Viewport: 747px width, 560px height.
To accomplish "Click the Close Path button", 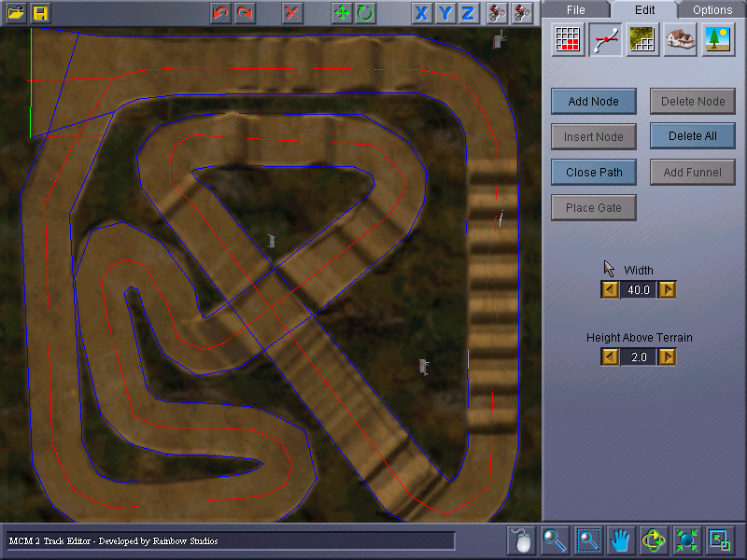I will tap(594, 172).
